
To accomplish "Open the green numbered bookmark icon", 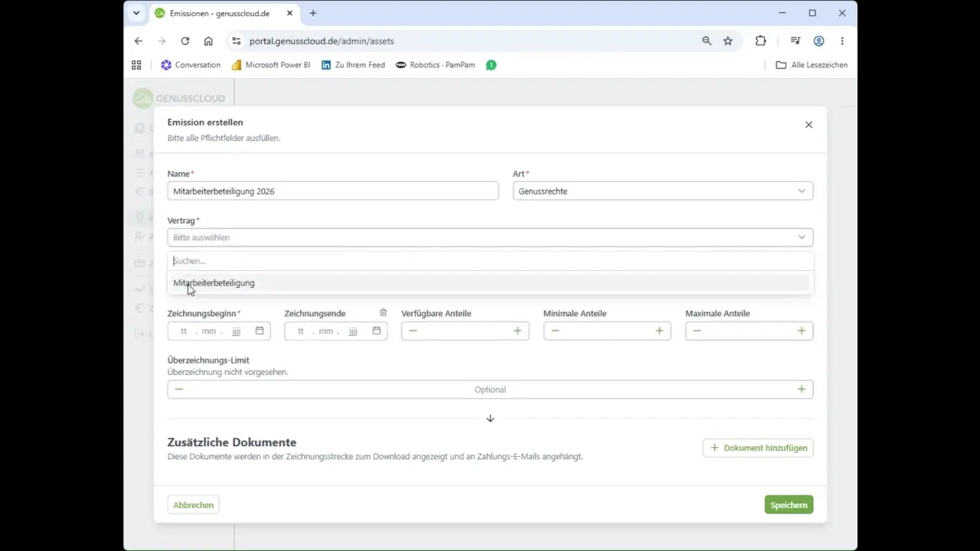I will point(492,65).
